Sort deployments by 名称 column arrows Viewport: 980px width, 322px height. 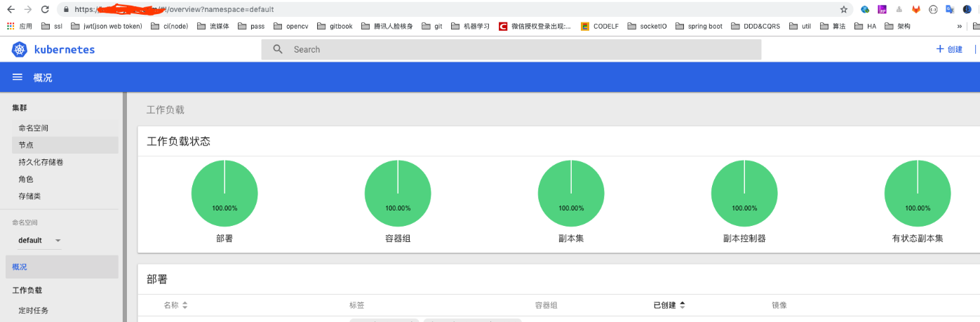(x=184, y=305)
